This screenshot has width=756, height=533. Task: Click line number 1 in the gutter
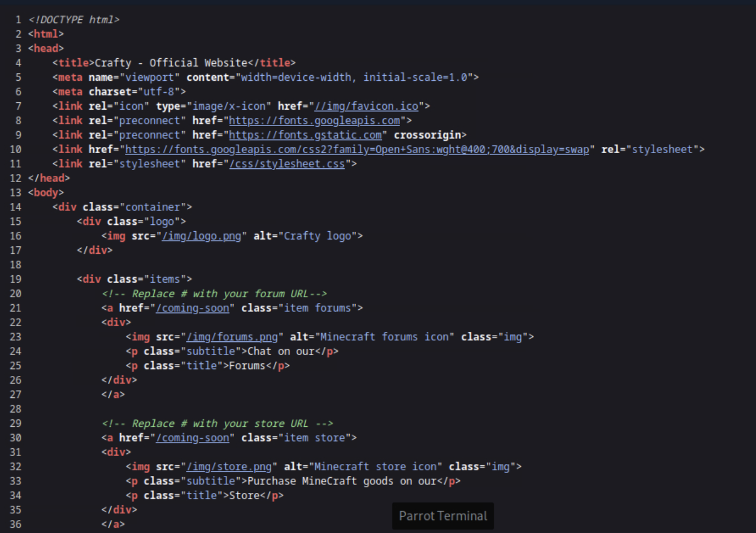click(x=18, y=20)
